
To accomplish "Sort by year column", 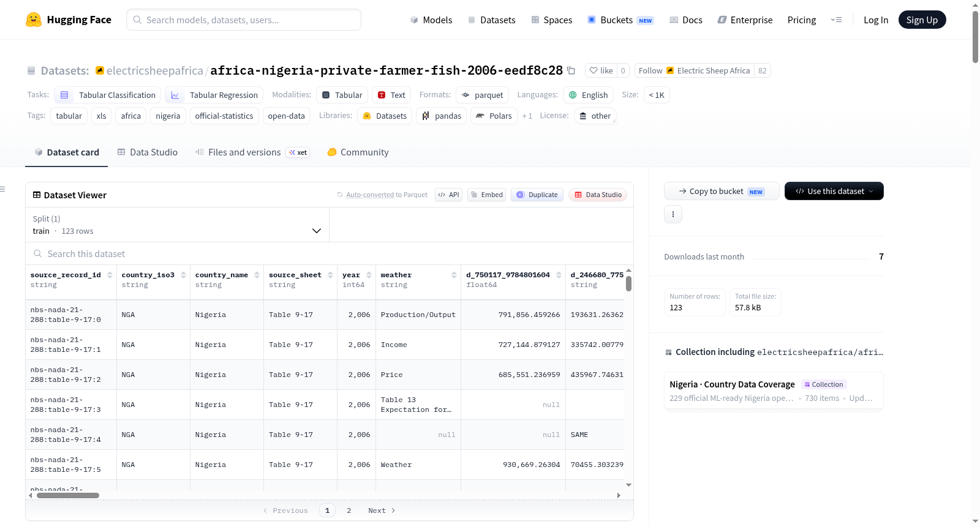I will coord(369,275).
